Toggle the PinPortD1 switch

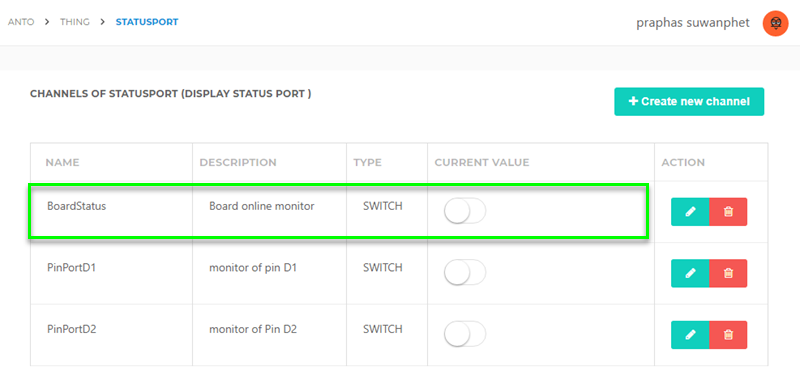(465, 272)
